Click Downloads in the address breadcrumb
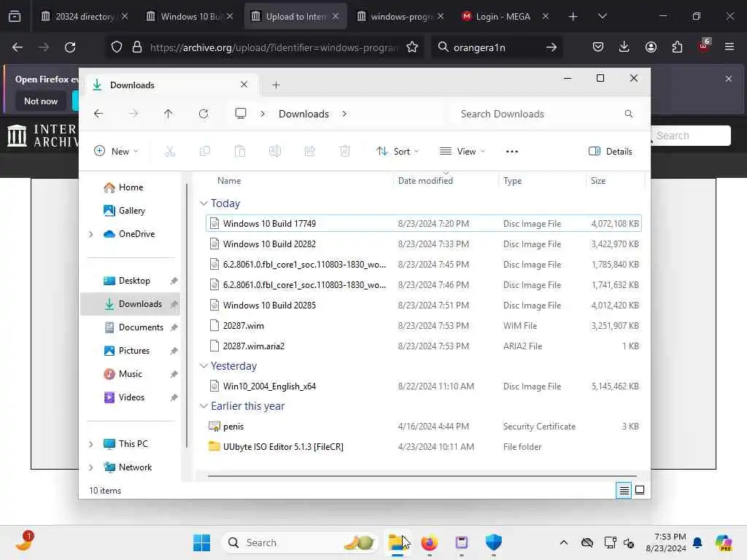This screenshot has width=747, height=560. pyautogui.click(x=303, y=114)
